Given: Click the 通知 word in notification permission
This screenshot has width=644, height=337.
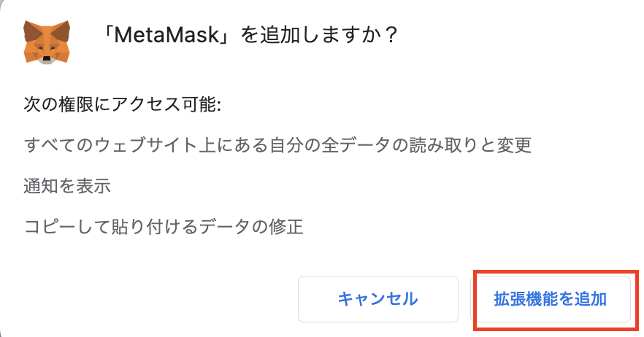Looking at the screenshot, I should pyautogui.click(x=41, y=186).
